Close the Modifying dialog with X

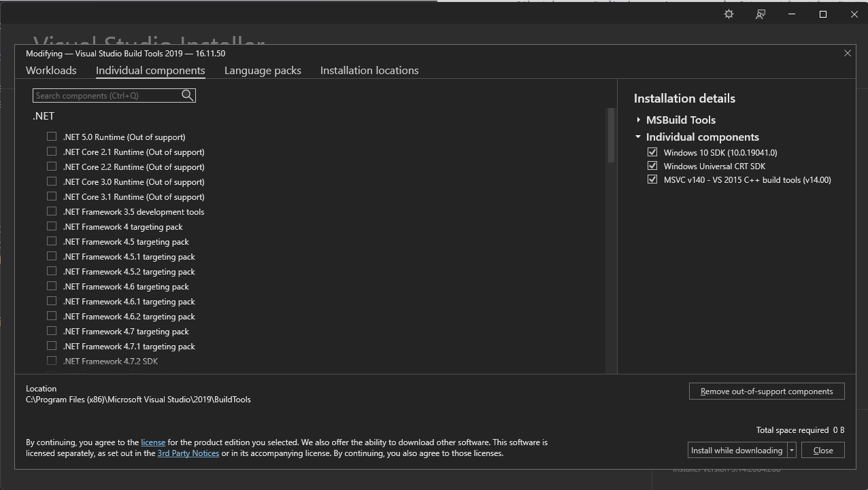point(847,53)
